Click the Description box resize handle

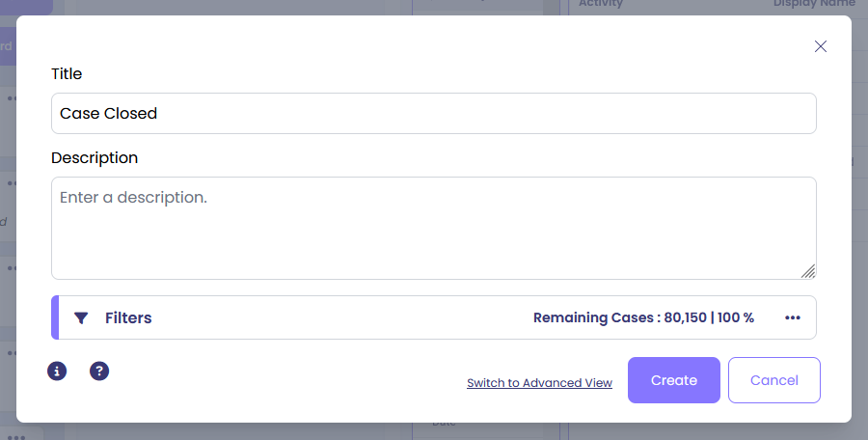point(808,271)
